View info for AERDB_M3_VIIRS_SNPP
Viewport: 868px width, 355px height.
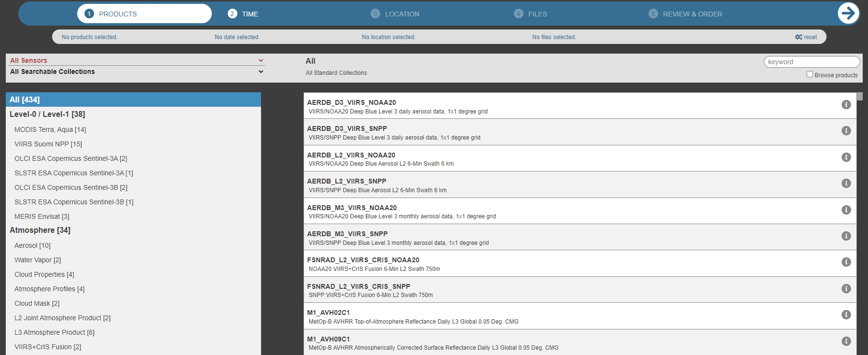[846, 236]
